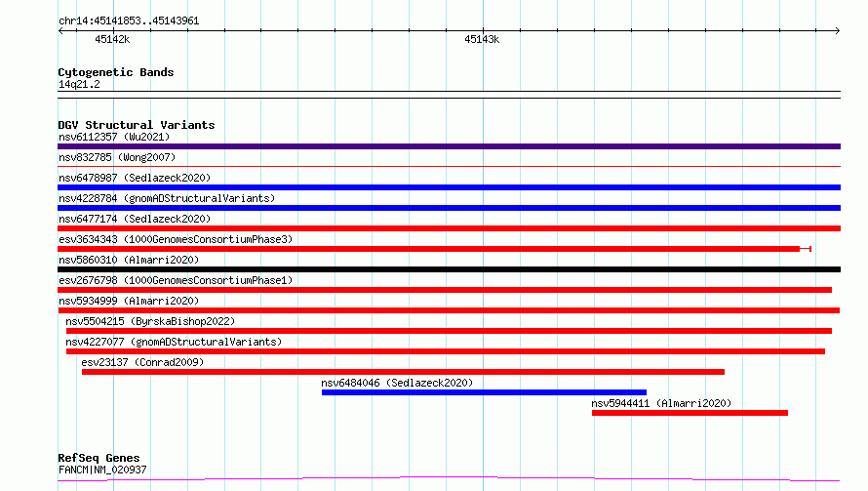Open nsv5860310 (Almarri2020) variant label

(129, 260)
